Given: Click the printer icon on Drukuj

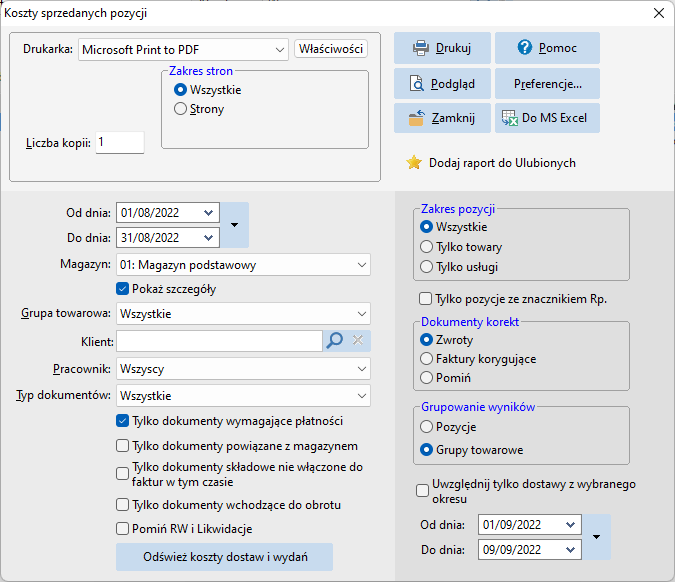Looking at the screenshot, I should [x=421, y=48].
